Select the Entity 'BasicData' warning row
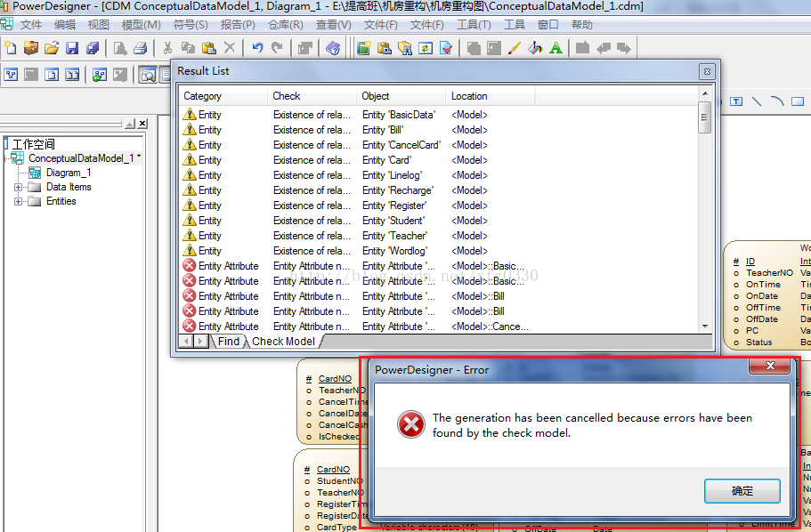The height and width of the screenshot is (532, 811). click(438, 115)
